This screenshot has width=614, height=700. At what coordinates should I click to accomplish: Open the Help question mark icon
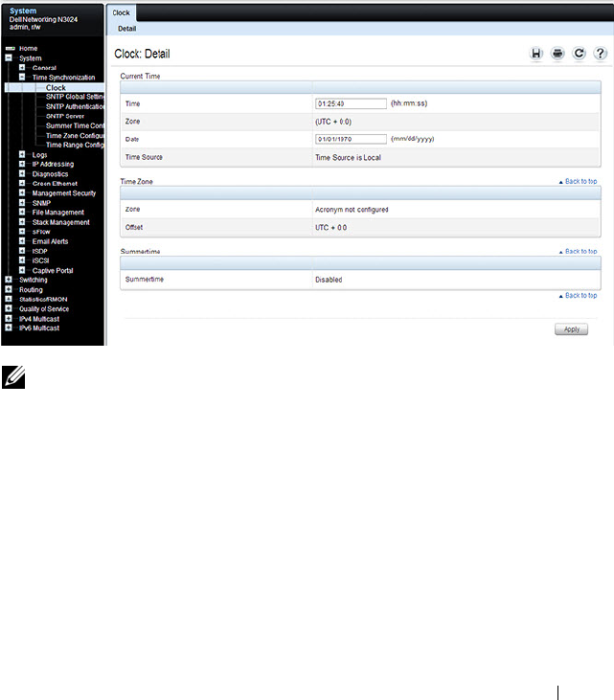click(x=601, y=54)
